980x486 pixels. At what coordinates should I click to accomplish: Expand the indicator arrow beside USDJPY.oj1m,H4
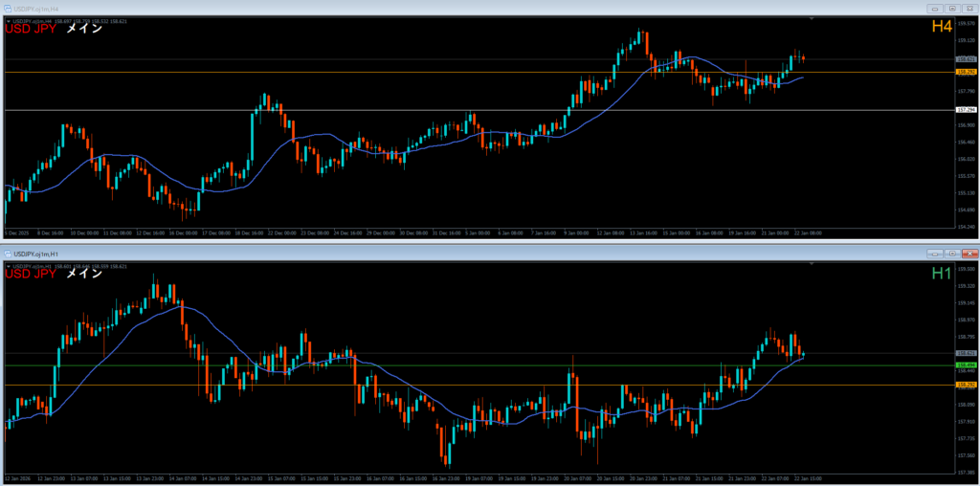coord(8,19)
